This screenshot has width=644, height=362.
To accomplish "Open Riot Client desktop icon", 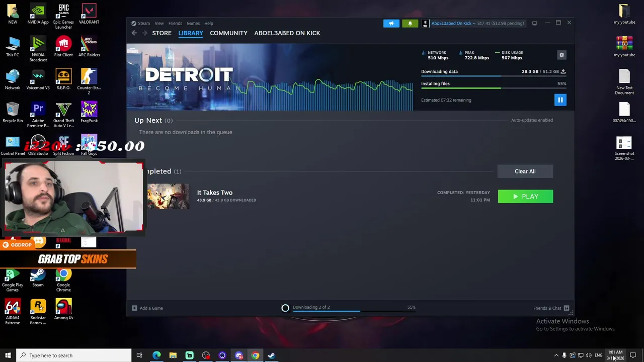I will [63, 47].
